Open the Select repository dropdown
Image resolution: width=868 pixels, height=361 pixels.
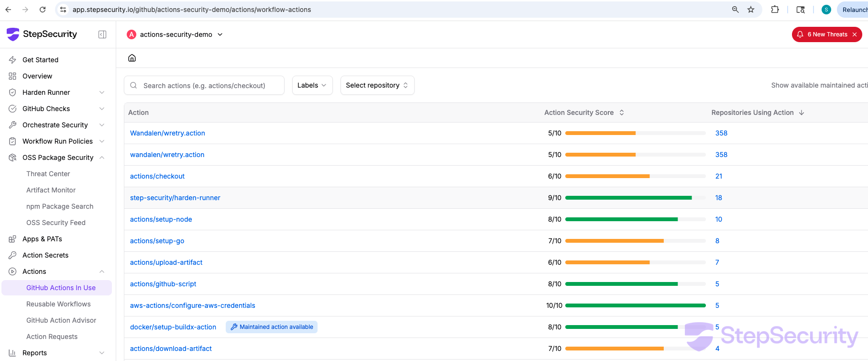pos(377,85)
